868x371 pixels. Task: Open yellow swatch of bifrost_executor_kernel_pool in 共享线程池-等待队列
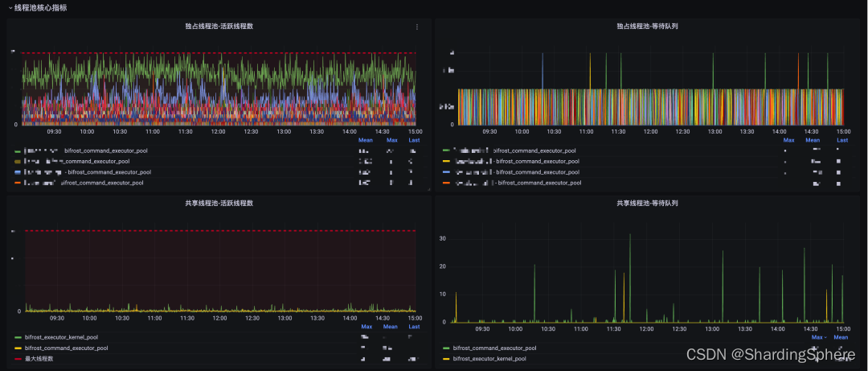446,359
